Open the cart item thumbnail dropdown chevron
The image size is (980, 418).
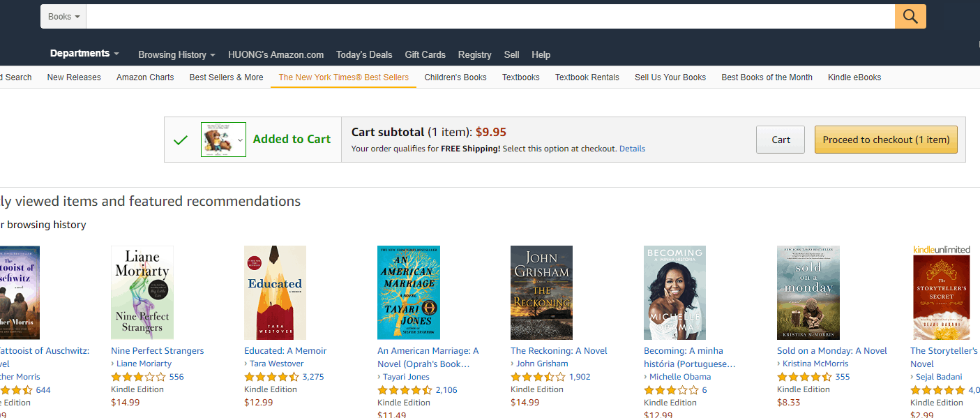click(x=241, y=139)
